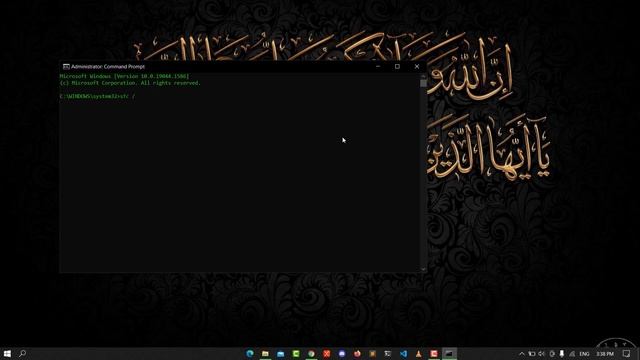Launch Visual Studio Code from taskbar
The height and width of the screenshot is (360, 640).
click(x=403, y=353)
